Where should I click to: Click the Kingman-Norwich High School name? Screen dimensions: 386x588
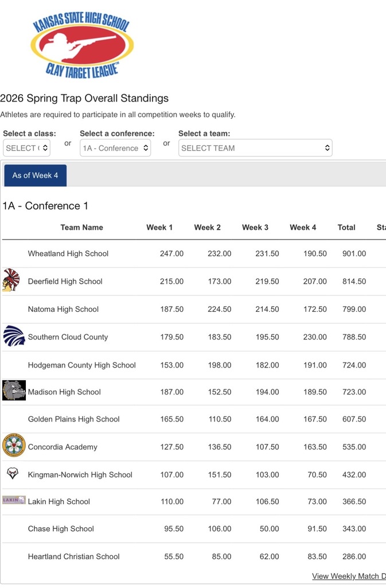click(80, 474)
